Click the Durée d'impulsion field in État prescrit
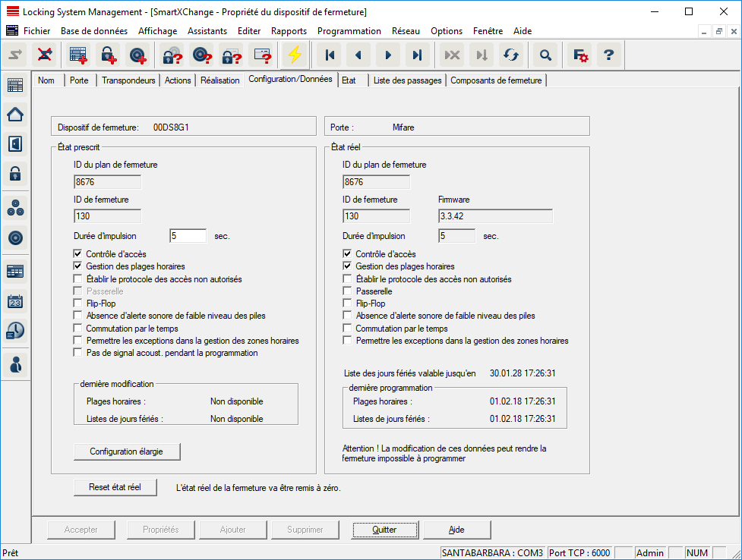The height and width of the screenshot is (560, 742). click(188, 236)
